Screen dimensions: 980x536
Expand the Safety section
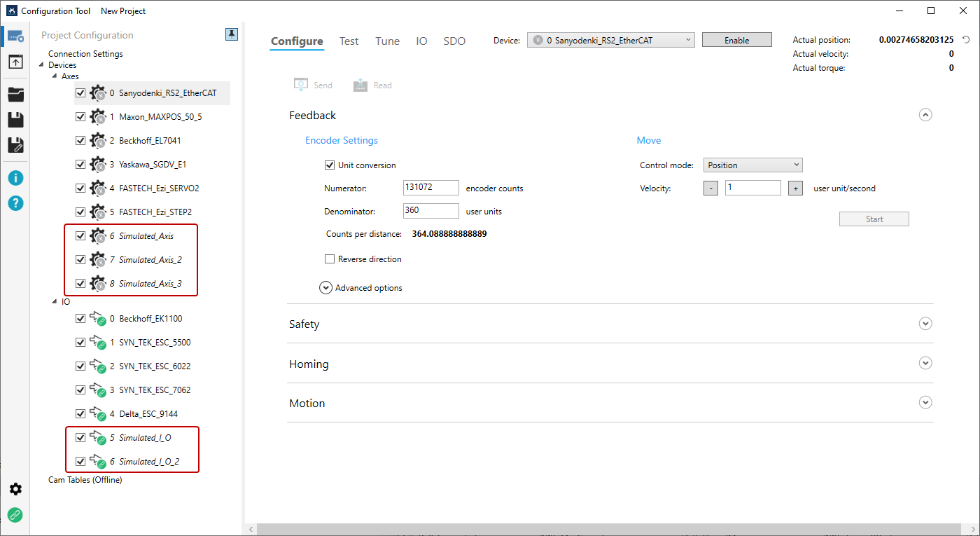pos(925,324)
